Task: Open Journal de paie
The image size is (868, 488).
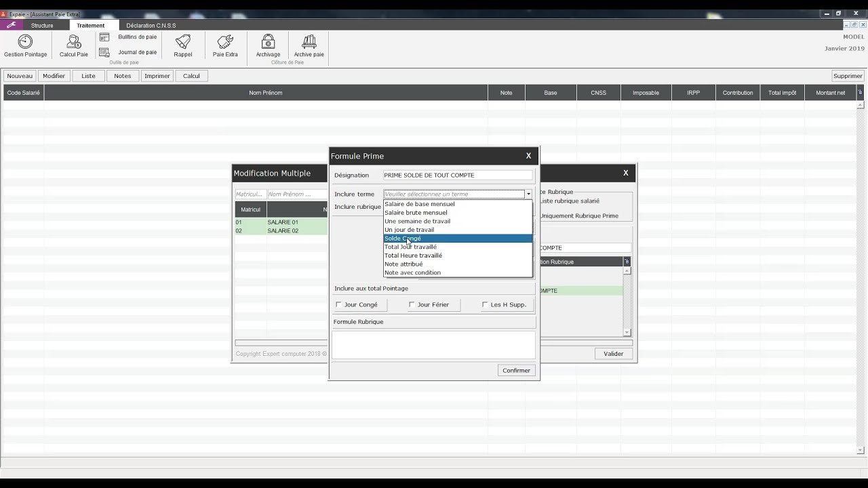Action: [x=130, y=52]
